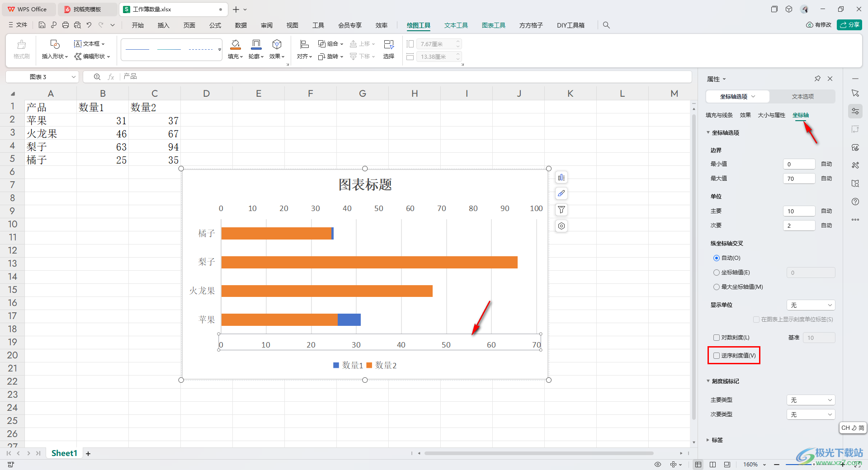Click the Fill (填充) paint bucket icon
This screenshot has height=470, width=868.
pos(236,44)
